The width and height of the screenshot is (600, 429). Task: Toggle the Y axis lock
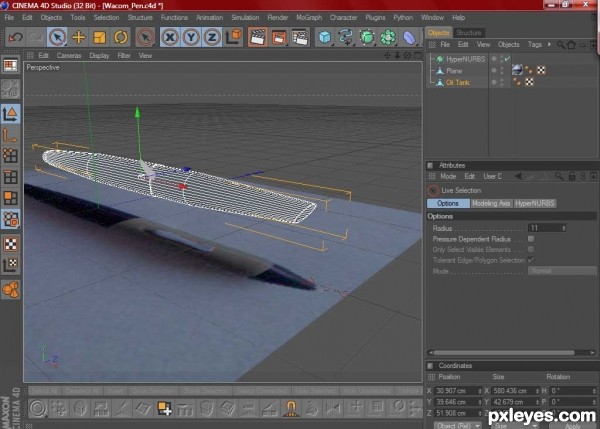(191, 37)
